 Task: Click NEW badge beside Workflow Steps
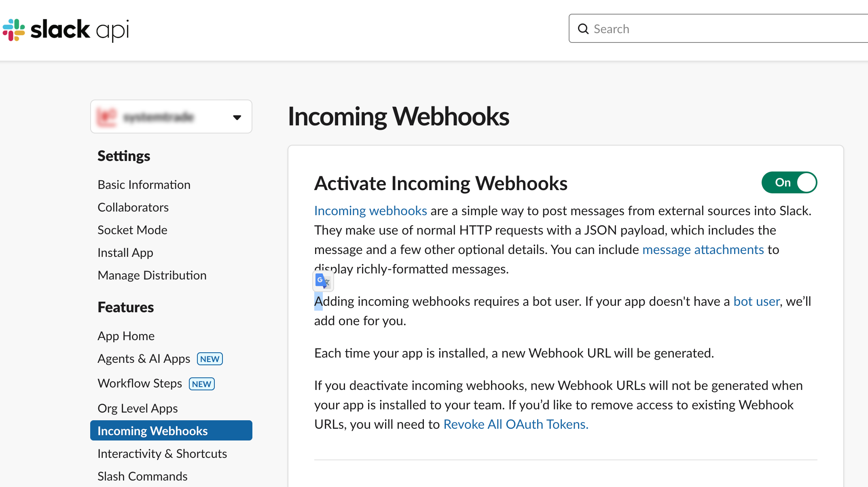coord(201,383)
